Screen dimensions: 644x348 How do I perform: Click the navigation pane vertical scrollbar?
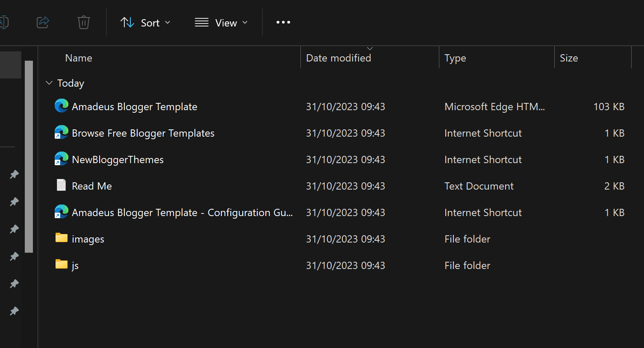[29, 157]
